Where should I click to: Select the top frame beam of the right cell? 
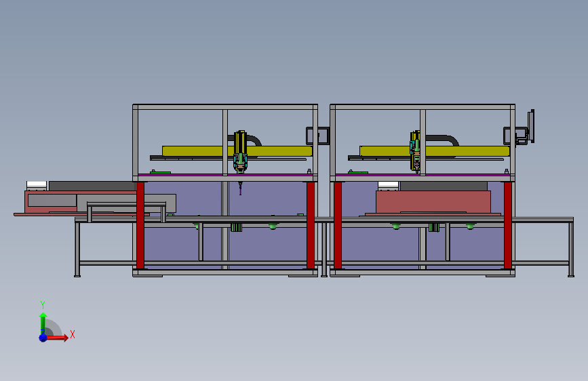[423, 107]
